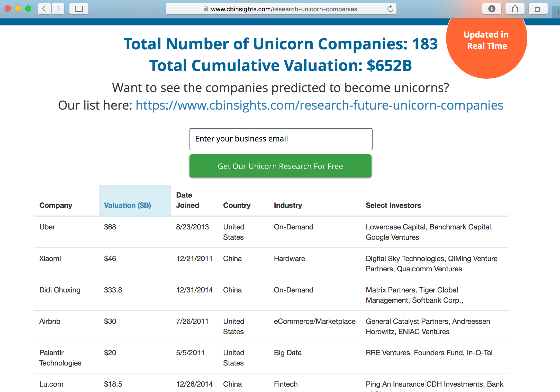Click the Digital Sky Technologies investors cell
The height and width of the screenshot is (392, 560).
pos(432,264)
